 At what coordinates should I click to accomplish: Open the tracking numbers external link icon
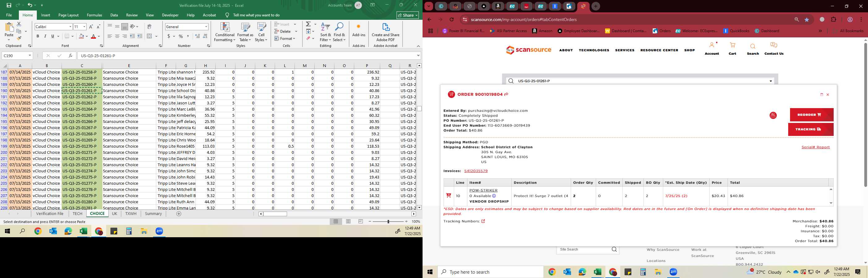(483, 221)
